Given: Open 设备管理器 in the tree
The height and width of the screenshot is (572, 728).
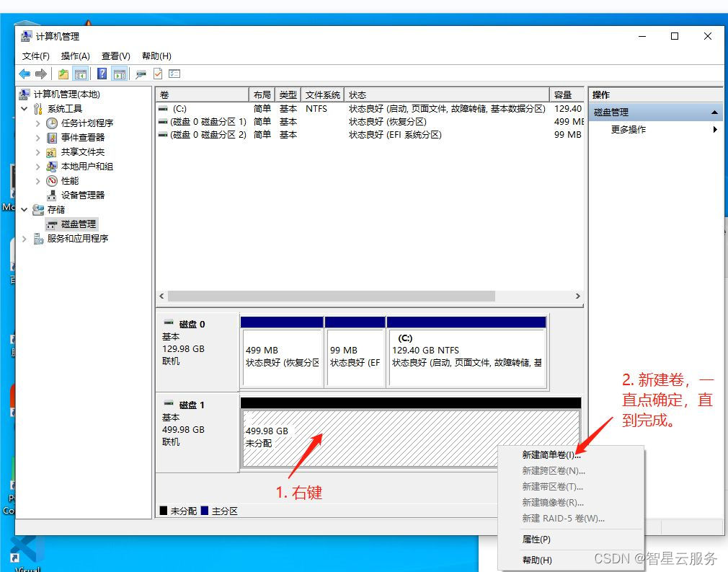Looking at the screenshot, I should tap(83, 195).
